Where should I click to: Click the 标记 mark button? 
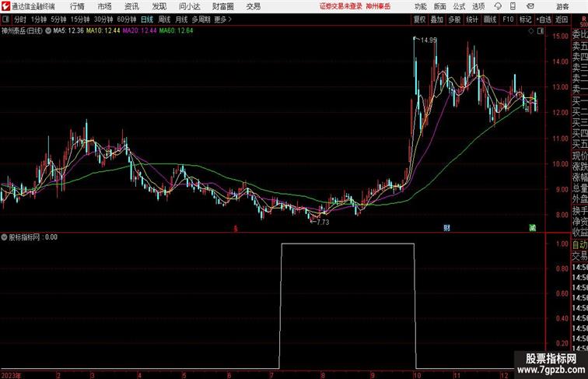pos(525,19)
